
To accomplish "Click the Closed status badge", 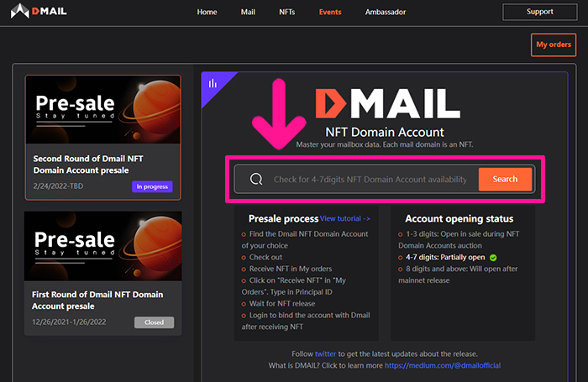I will click(x=154, y=322).
